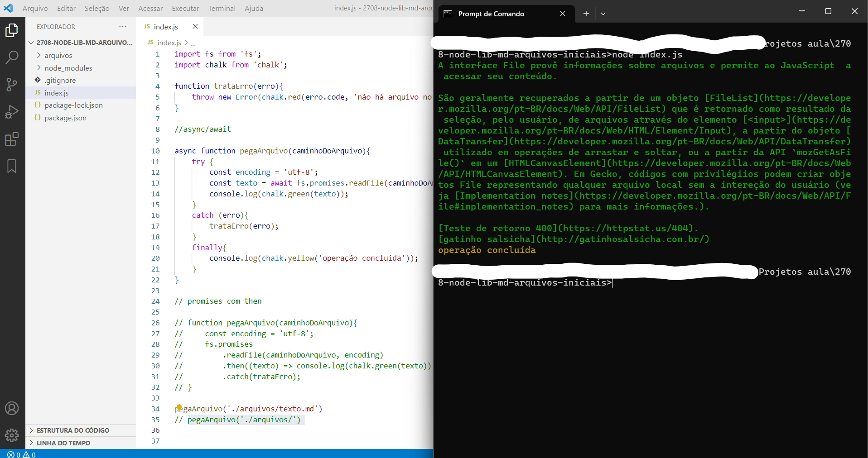Open the Seleção menu

coord(97,8)
